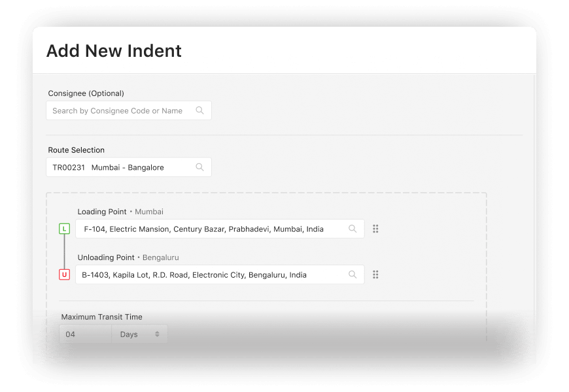Click the Loading Point drag handle dots
The width and height of the screenshot is (569, 392).
coord(375,229)
